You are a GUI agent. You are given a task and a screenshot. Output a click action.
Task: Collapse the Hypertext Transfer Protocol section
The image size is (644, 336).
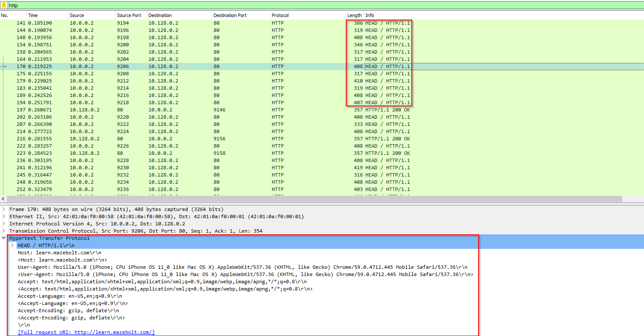pos(4,238)
